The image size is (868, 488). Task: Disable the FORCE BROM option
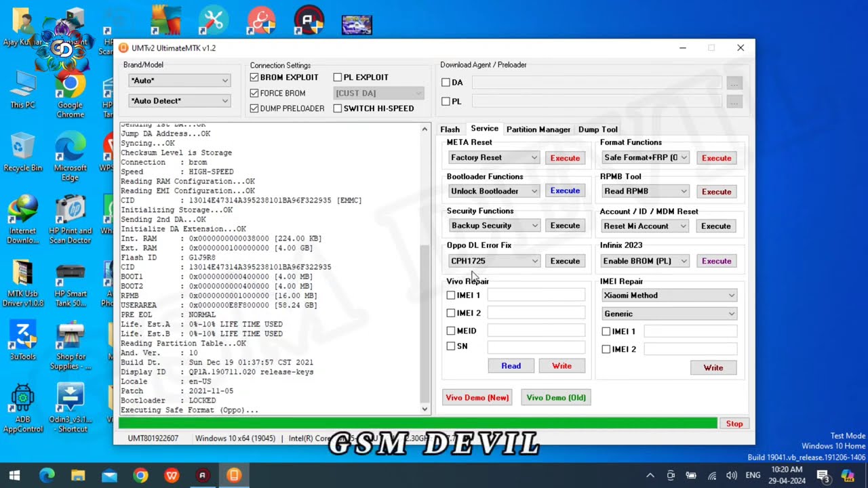point(254,93)
